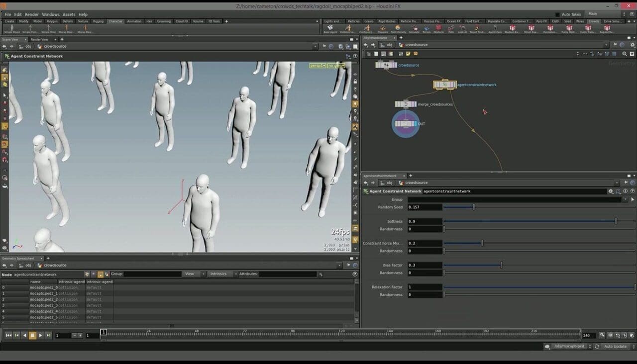Click the Fuzzy Obstacle shelf tool

569,29
